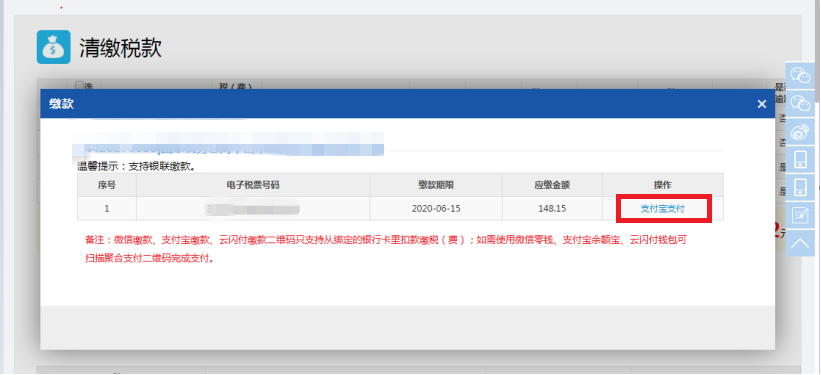Click the 温馨提示：支持银联缴款 notice text

coord(137,167)
